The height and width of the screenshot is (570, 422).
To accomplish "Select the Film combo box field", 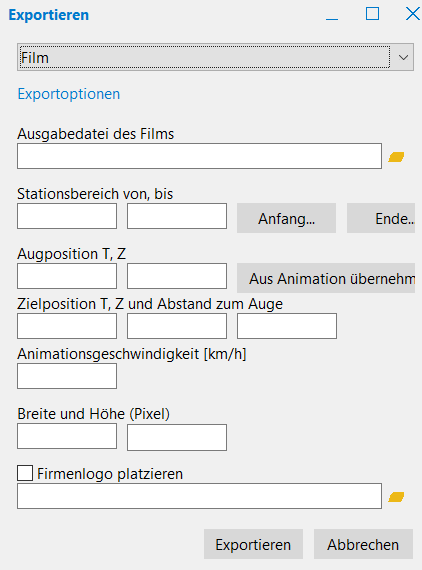I will pos(215,57).
